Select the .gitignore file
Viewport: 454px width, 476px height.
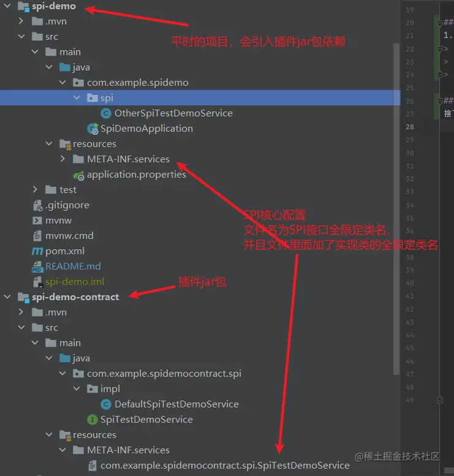click(67, 205)
